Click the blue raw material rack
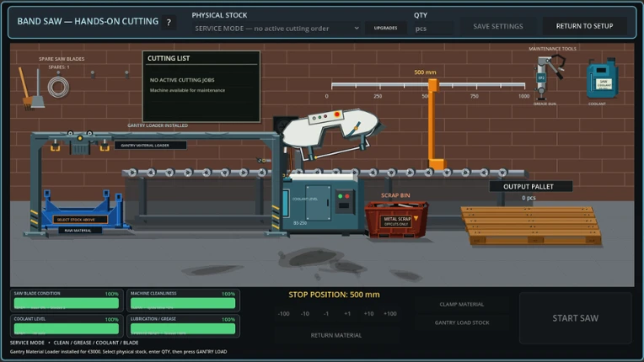Image resolution: width=644 pixels, height=362 pixels. point(78,211)
